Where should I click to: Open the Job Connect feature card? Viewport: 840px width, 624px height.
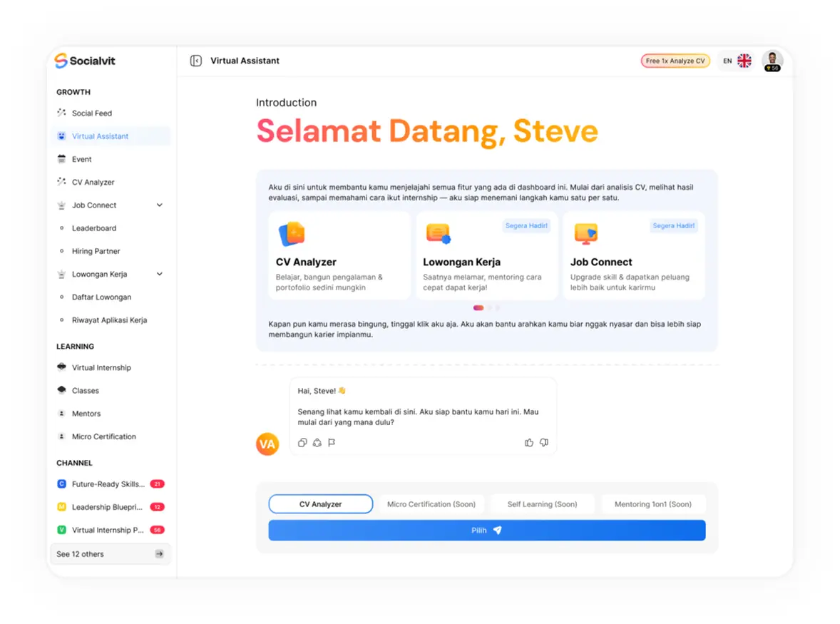click(x=634, y=255)
